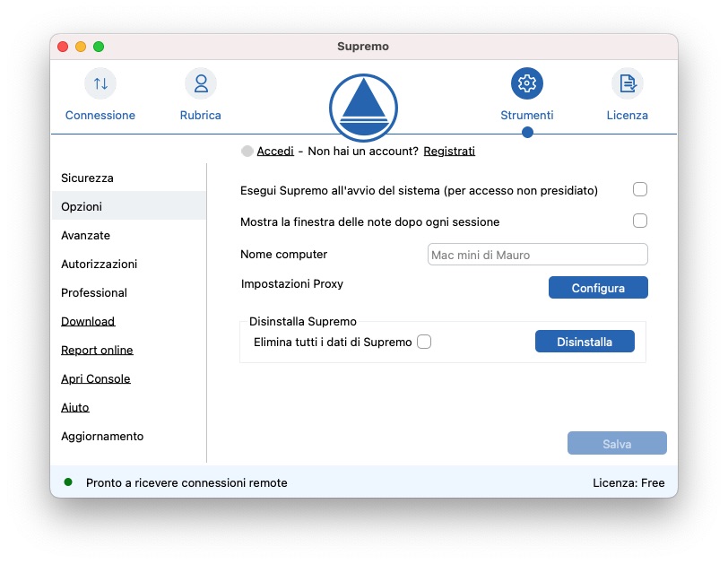Switch to the Licenza tab label
This screenshot has height=564, width=728.
tap(628, 115)
